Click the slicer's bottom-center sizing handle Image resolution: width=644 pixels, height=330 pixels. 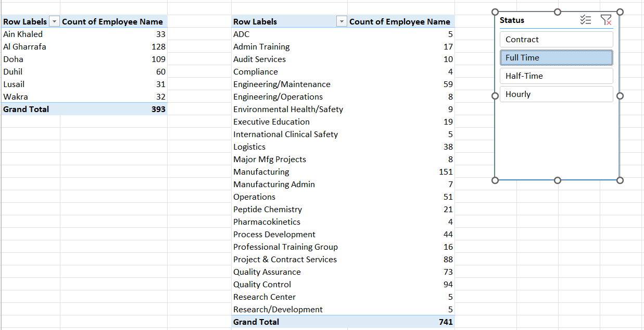coord(558,180)
